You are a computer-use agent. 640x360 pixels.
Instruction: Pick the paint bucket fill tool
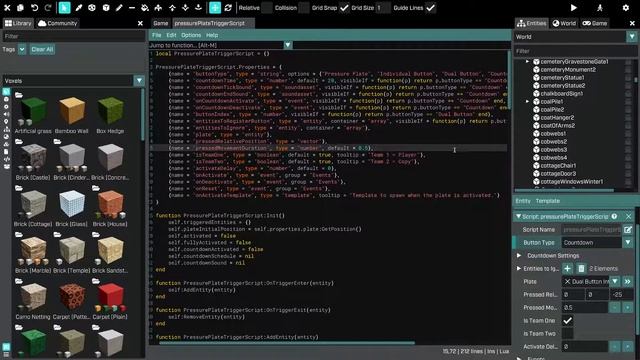145,8
